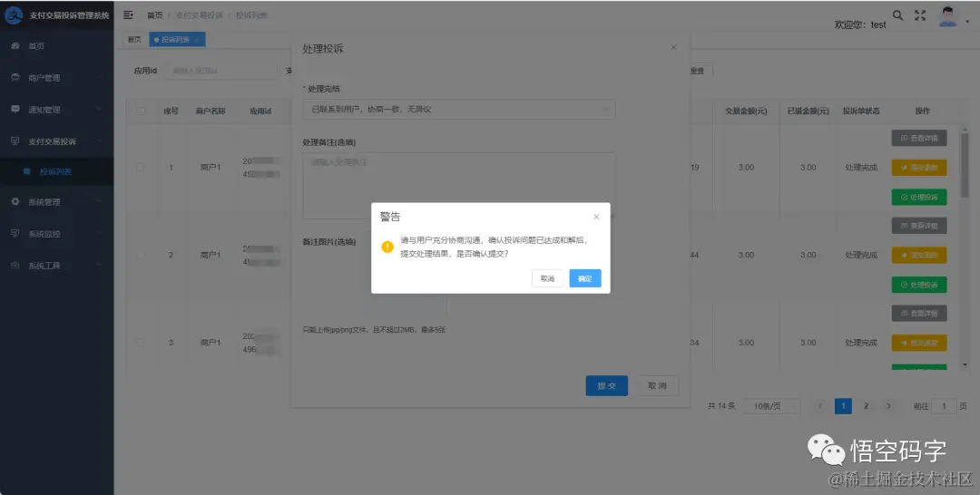The width and height of the screenshot is (980, 495).
Task: Click the 支付交易投诉 sidebar icon
Action: [x=15, y=141]
